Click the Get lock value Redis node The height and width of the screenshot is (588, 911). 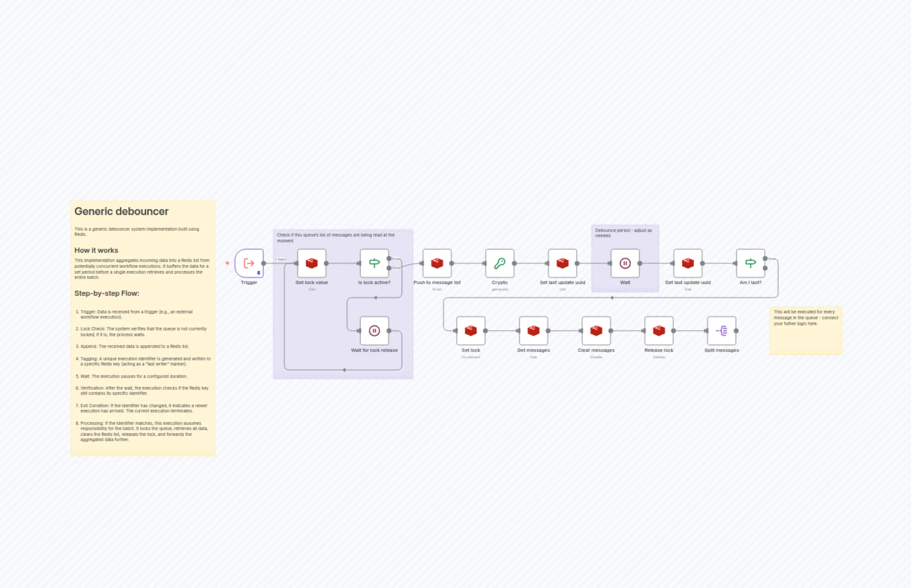coord(311,263)
